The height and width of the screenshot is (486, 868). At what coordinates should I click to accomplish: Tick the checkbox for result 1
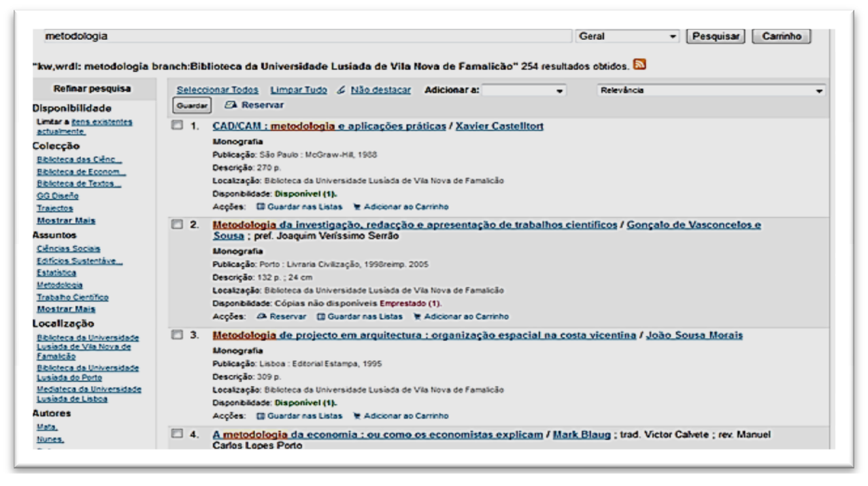pos(178,126)
